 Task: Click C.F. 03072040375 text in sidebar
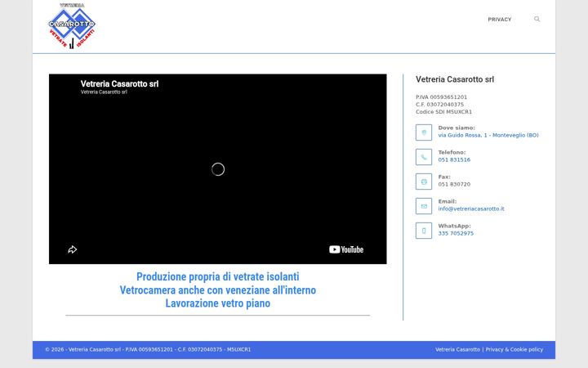(439, 105)
